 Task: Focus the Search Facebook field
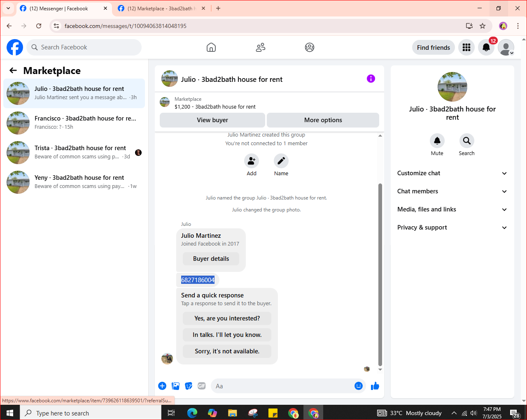[x=84, y=47]
